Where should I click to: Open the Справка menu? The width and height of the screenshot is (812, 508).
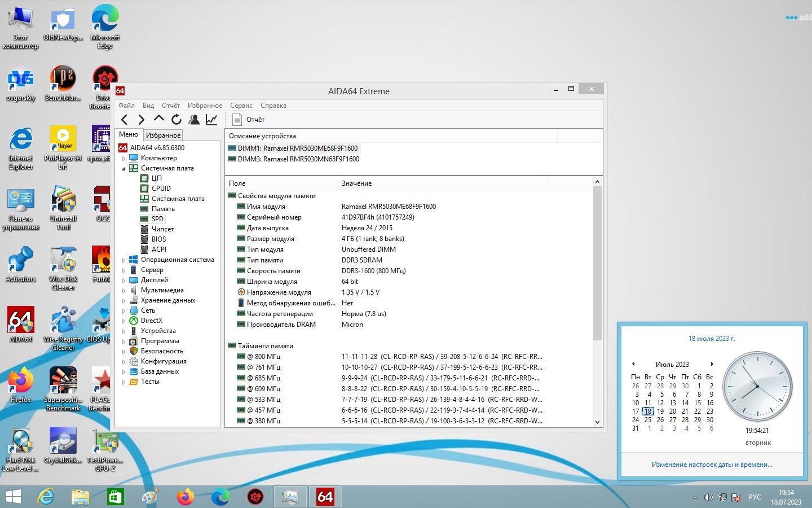tap(273, 106)
